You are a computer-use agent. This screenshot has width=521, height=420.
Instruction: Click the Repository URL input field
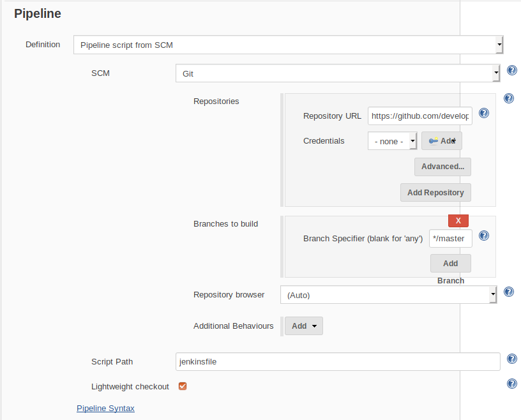pos(419,116)
